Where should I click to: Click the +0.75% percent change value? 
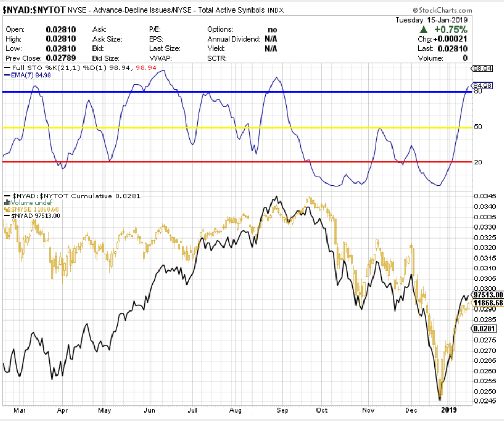tap(453, 30)
